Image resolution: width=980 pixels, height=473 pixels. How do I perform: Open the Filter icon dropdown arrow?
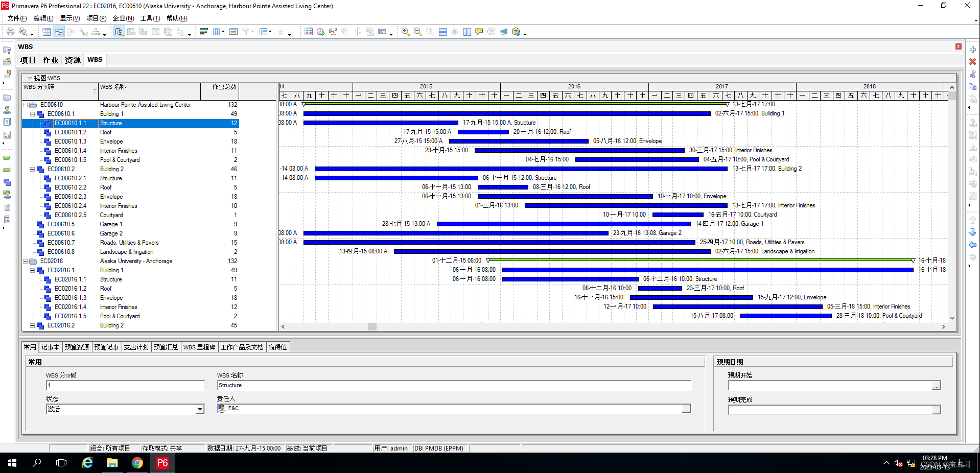(252, 32)
